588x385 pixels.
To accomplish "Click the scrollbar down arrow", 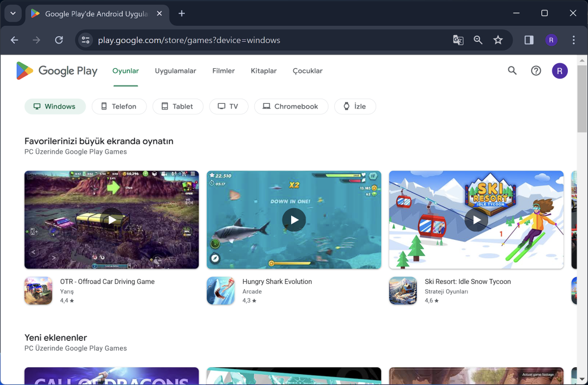I will pyautogui.click(x=582, y=379).
